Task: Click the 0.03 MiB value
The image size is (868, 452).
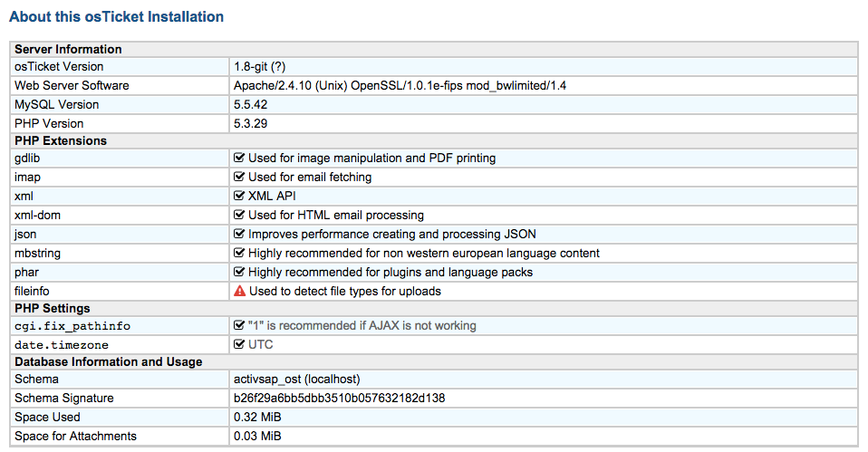Action: (x=257, y=436)
